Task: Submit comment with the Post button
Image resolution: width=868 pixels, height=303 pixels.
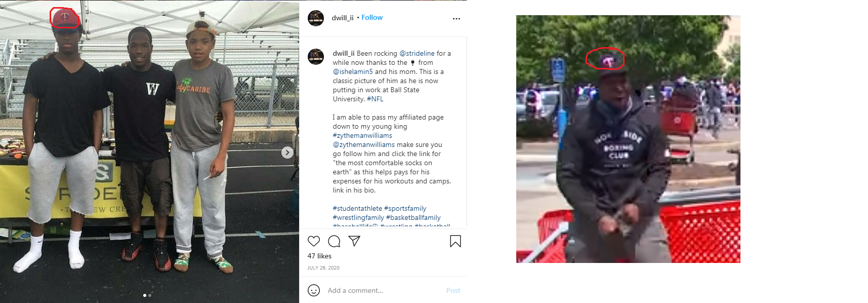Action: (453, 290)
